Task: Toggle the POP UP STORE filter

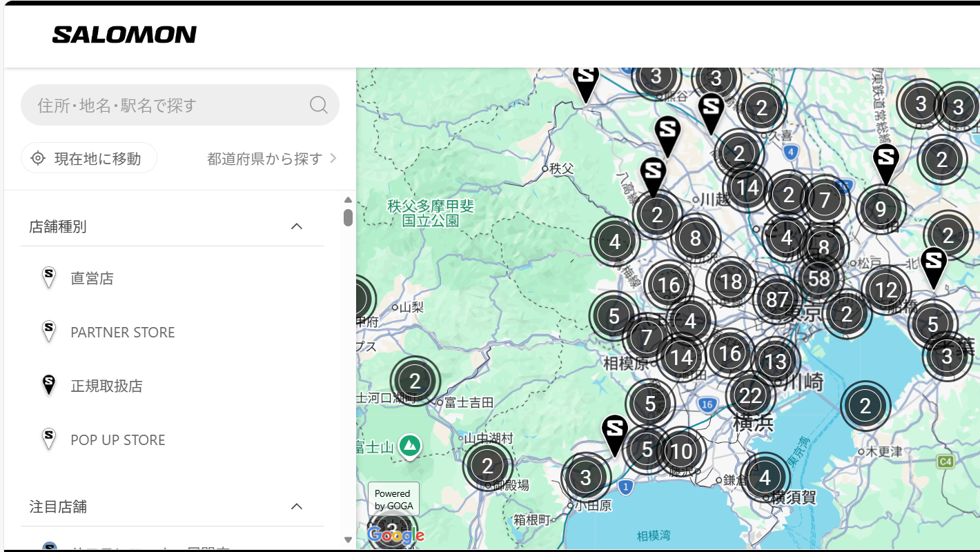Action: coord(117,440)
